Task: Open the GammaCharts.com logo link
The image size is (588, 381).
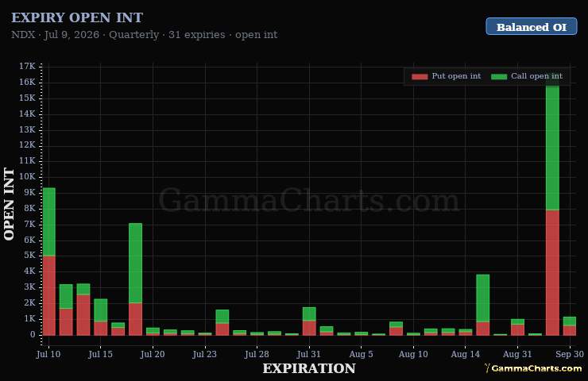Action: [x=533, y=368]
